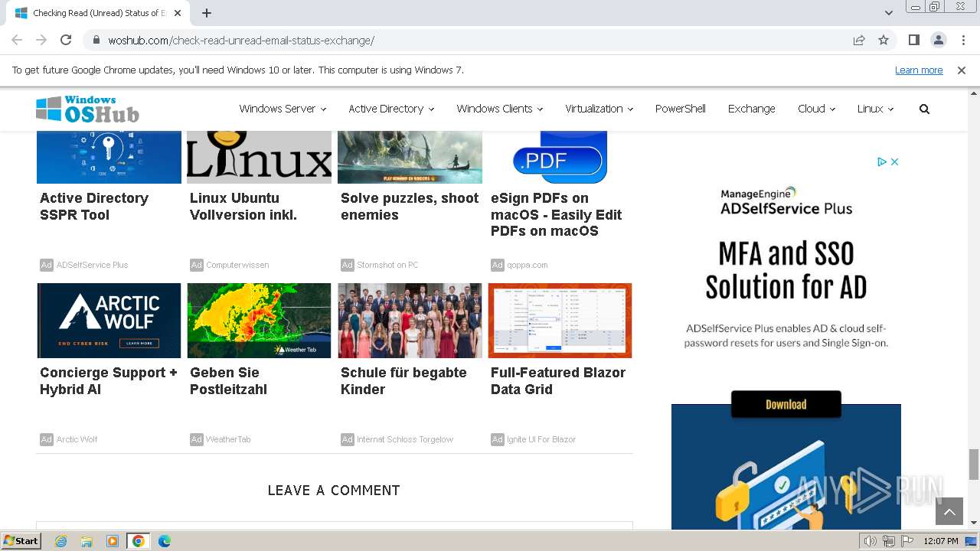The width and height of the screenshot is (980, 551).
Task: View site information padlock icon
Action: pos(96,41)
